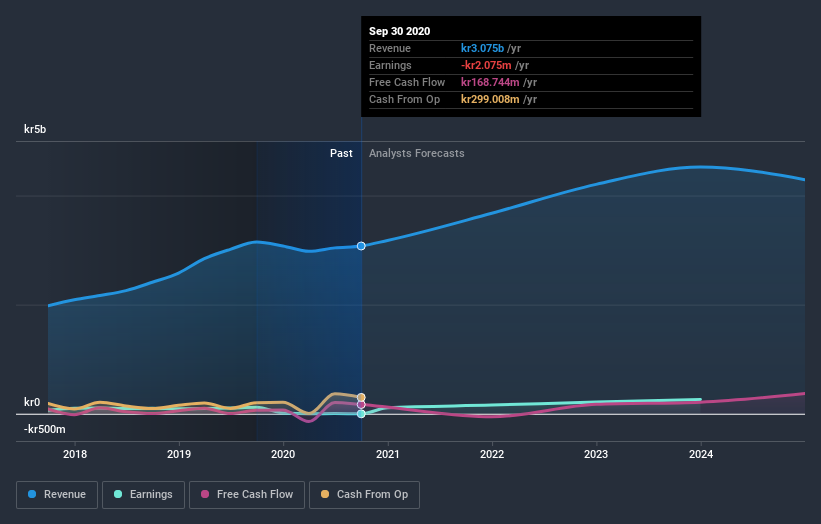The image size is (821, 524).
Task: Click the kr5b y-axis label
Action: point(35,129)
